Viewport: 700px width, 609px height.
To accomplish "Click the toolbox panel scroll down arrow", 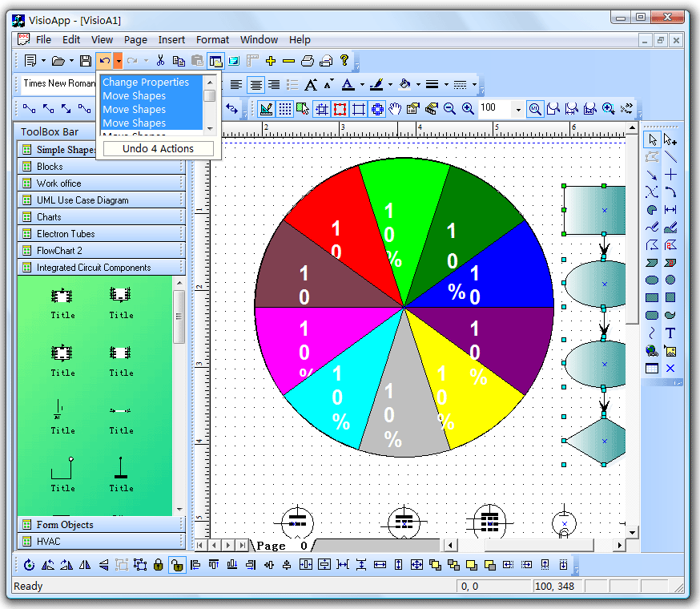I will [179, 510].
